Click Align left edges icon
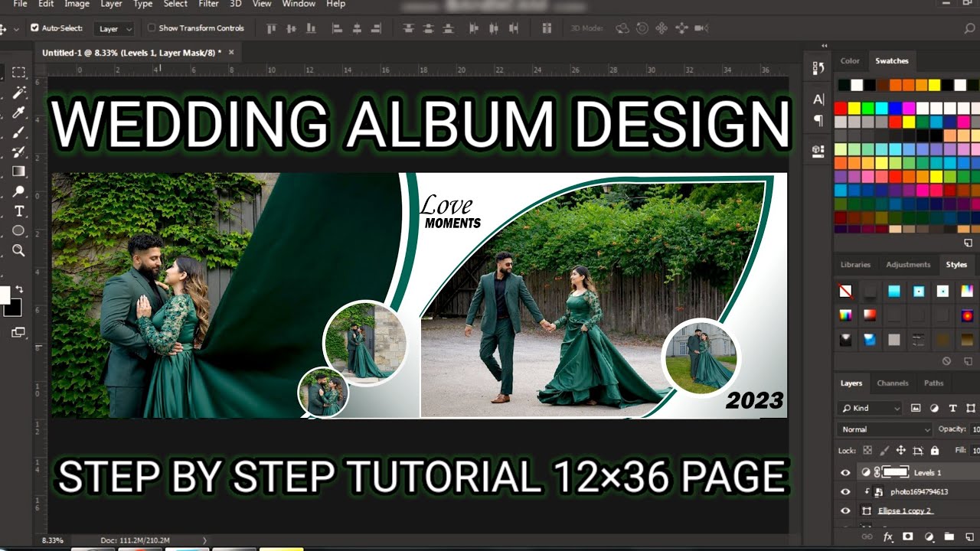This screenshot has width=980, height=551. coord(337,28)
